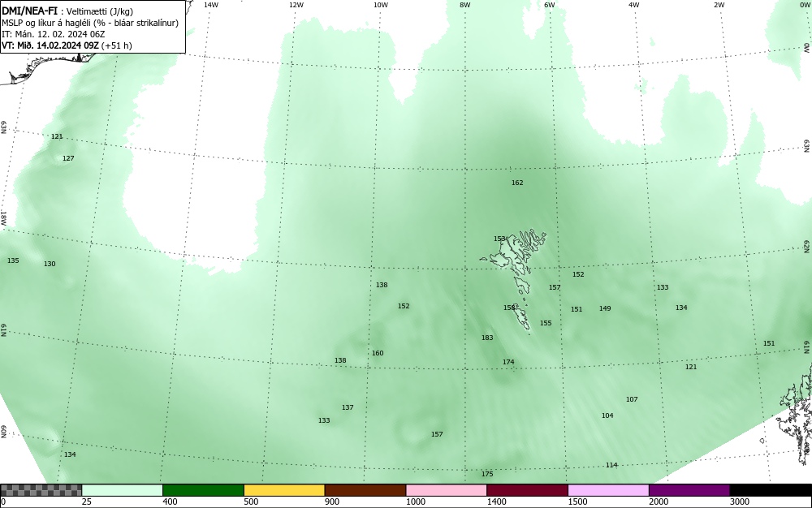Viewport: 812px width, 508px height.
Task: Click the 'VT: Mið. 14.02.2024 09Z (+51 h)' line
Action: click(67, 45)
